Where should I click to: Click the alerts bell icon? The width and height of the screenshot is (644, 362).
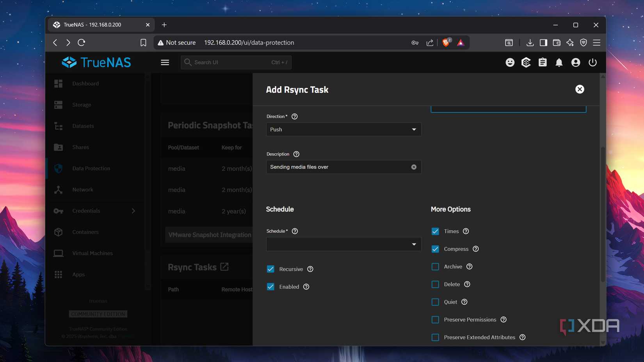[x=559, y=62]
